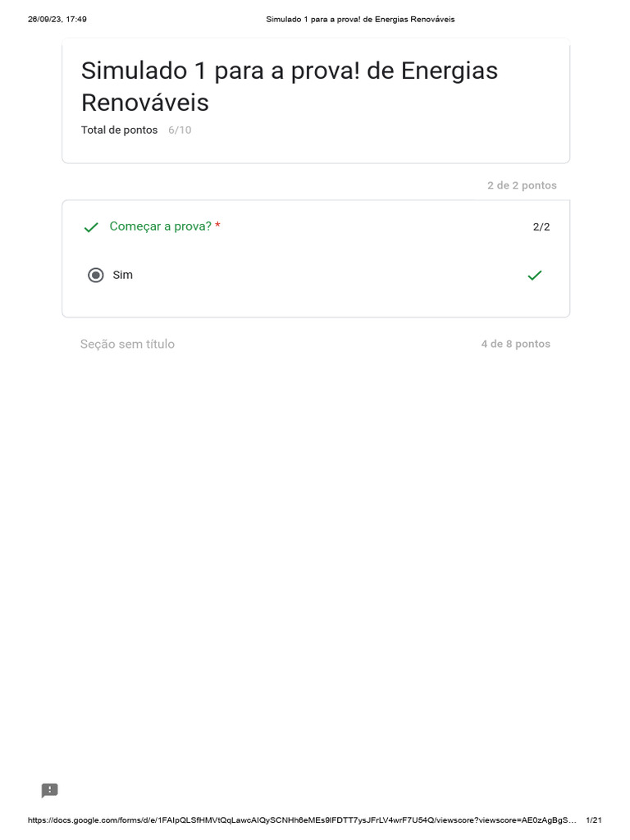Click the Sim option label
Screen dimensions: 630x840
click(x=122, y=276)
